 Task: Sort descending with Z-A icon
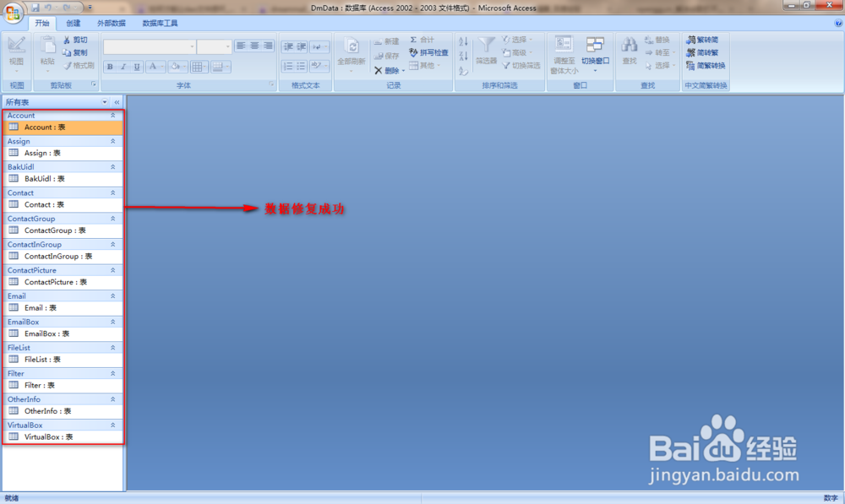point(463,56)
